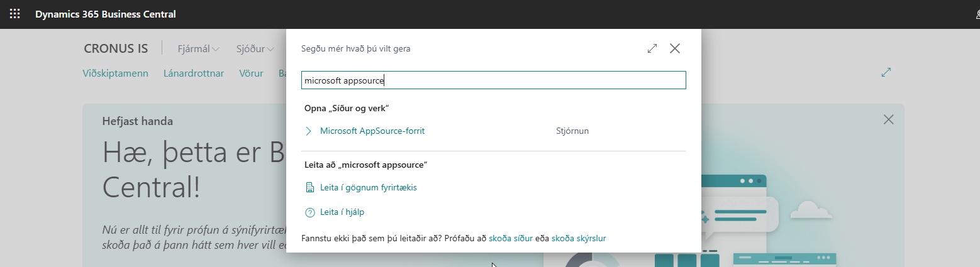Open the app launcher waffle menu
This screenshot has width=980, height=267.
click(x=14, y=14)
